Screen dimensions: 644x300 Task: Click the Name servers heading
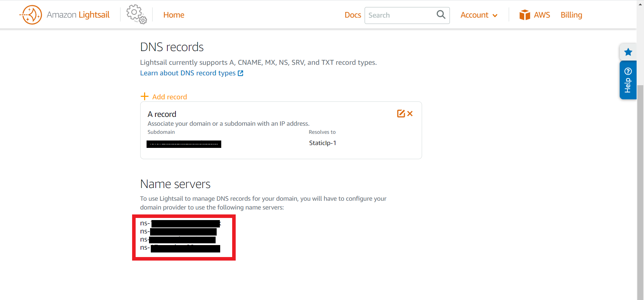(x=175, y=184)
